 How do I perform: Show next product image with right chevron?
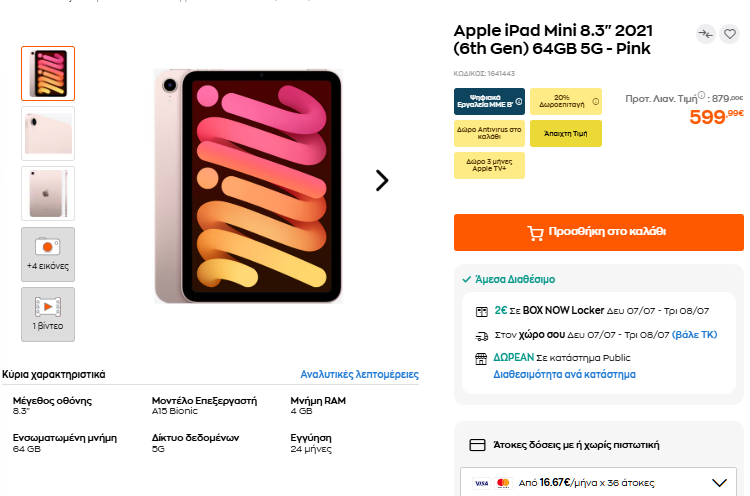pyautogui.click(x=382, y=181)
